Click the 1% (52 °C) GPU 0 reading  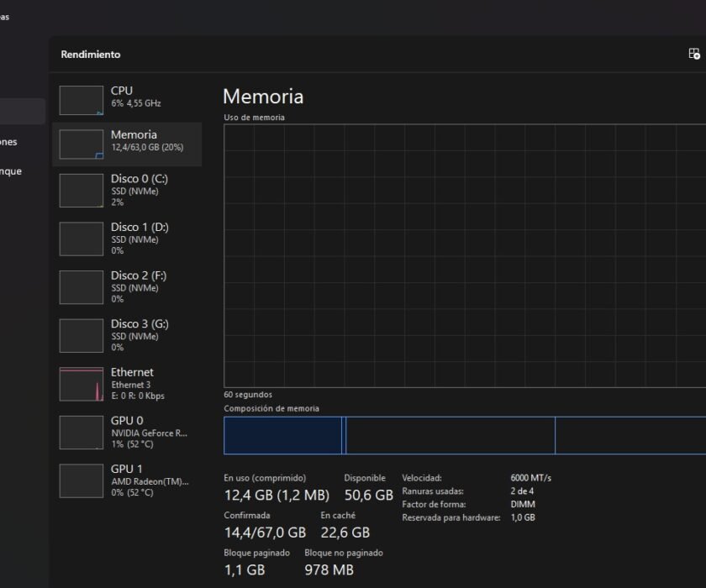coord(133,444)
